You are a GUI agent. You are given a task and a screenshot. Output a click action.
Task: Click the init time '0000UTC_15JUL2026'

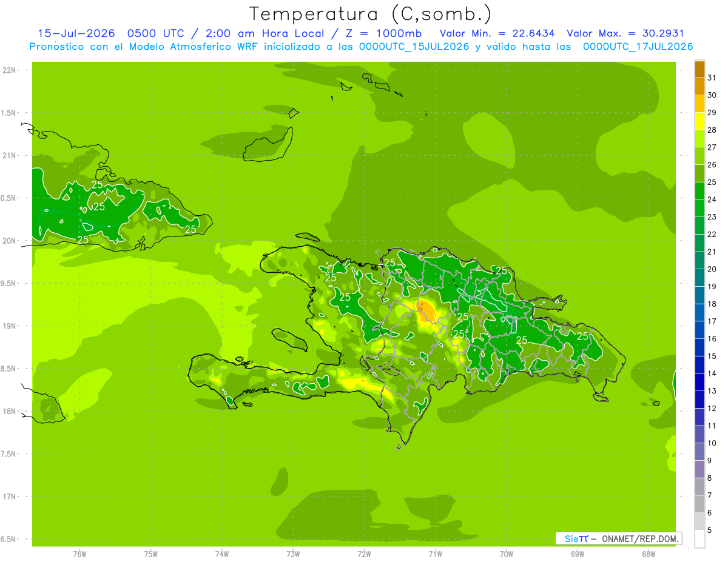(x=414, y=47)
